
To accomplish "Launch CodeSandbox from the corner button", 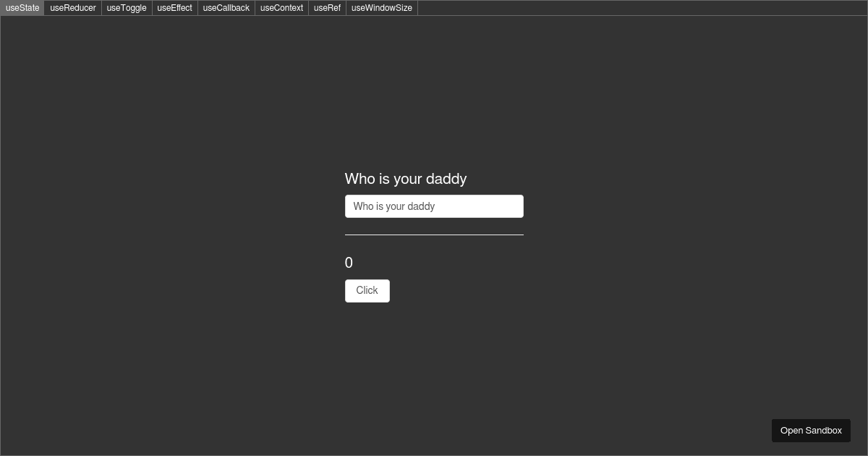I will (811, 430).
